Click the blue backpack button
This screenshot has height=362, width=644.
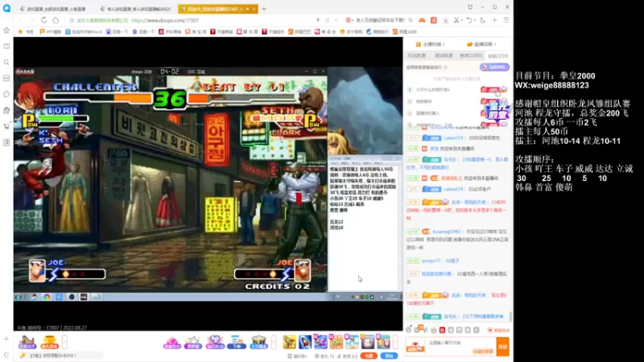[389, 356]
